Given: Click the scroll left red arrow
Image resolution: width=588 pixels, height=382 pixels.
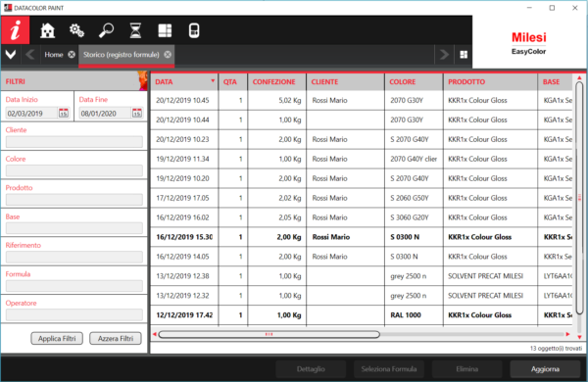Looking at the screenshot, I should [154, 334].
